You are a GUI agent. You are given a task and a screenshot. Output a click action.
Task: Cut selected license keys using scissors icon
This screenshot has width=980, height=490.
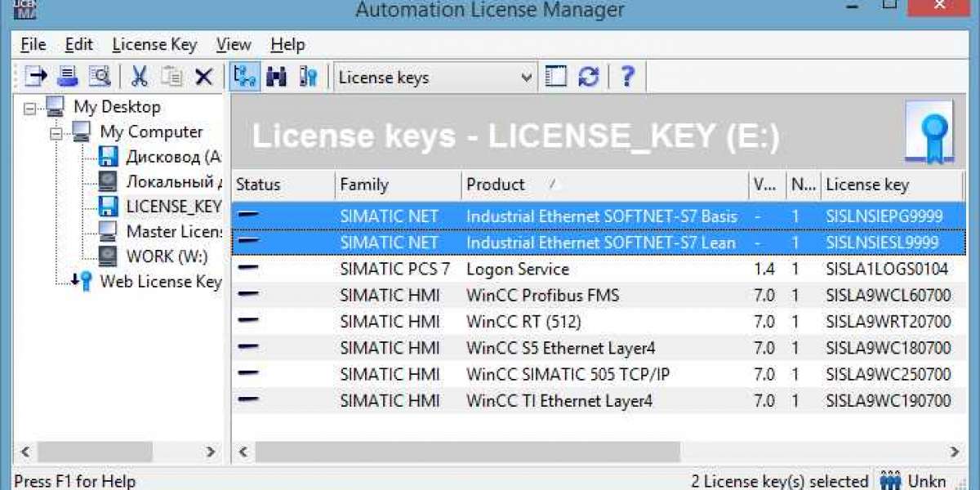point(138,76)
